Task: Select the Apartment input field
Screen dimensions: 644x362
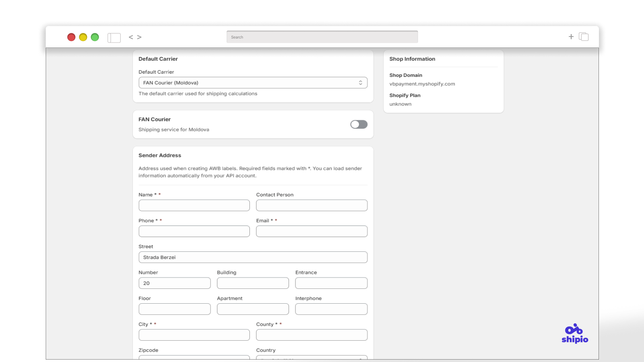Action: pyautogui.click(x=253, y=309)
